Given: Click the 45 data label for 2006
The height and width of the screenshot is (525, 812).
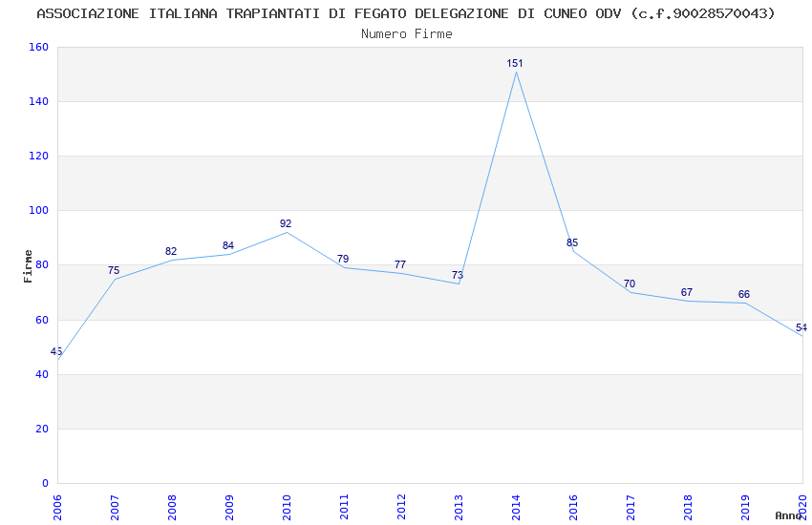Looking at the screenshot, I should pos(56,351).
